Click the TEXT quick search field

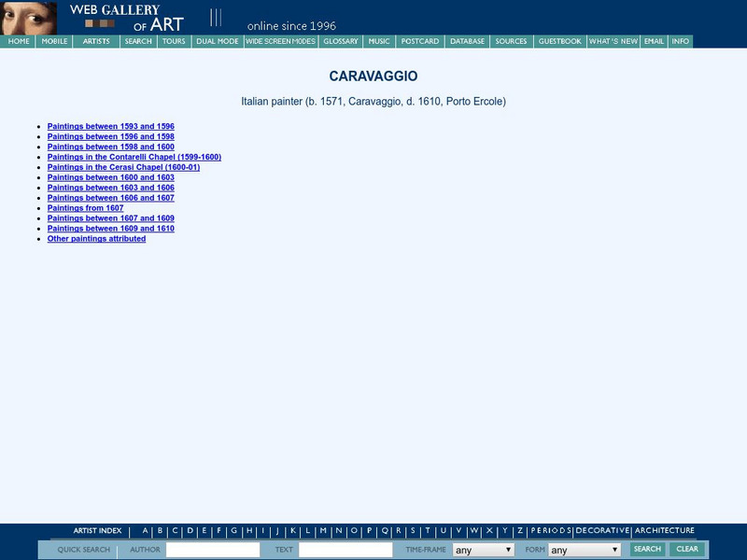click(x=345, y=550)
